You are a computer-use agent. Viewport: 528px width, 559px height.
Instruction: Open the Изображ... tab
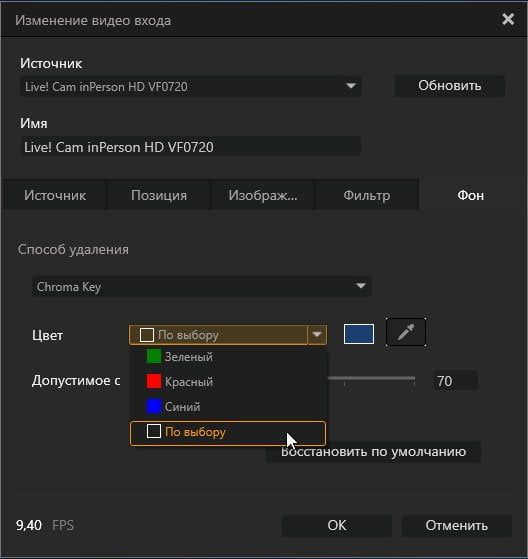(263, 195)
